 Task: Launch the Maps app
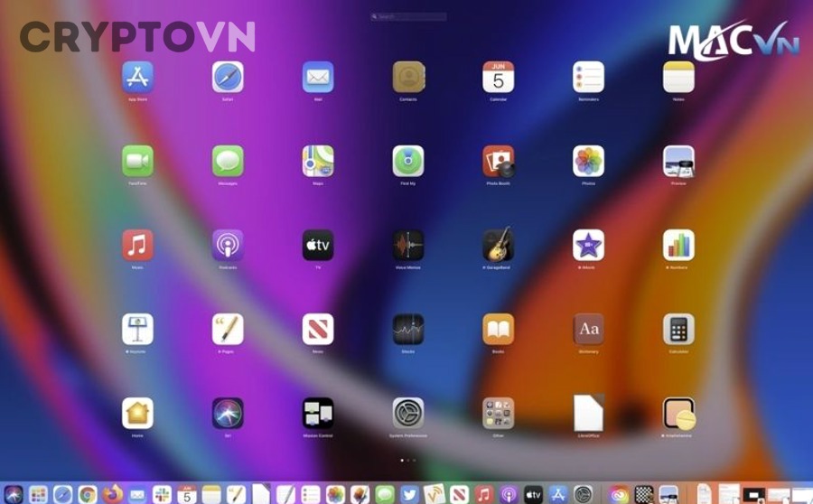318,161
